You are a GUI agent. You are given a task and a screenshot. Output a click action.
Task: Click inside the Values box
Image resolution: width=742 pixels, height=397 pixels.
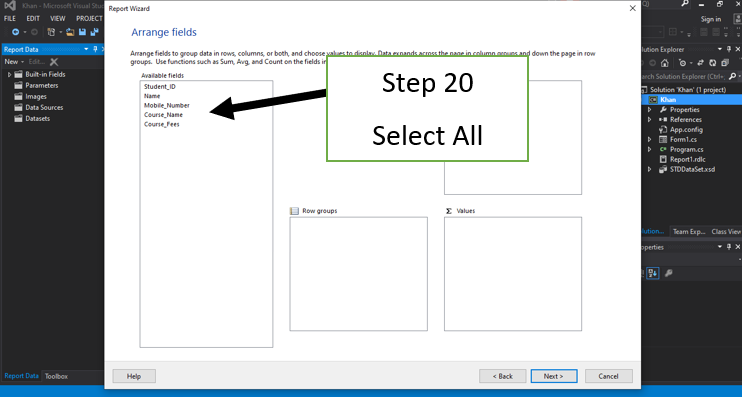pos(512,274)
